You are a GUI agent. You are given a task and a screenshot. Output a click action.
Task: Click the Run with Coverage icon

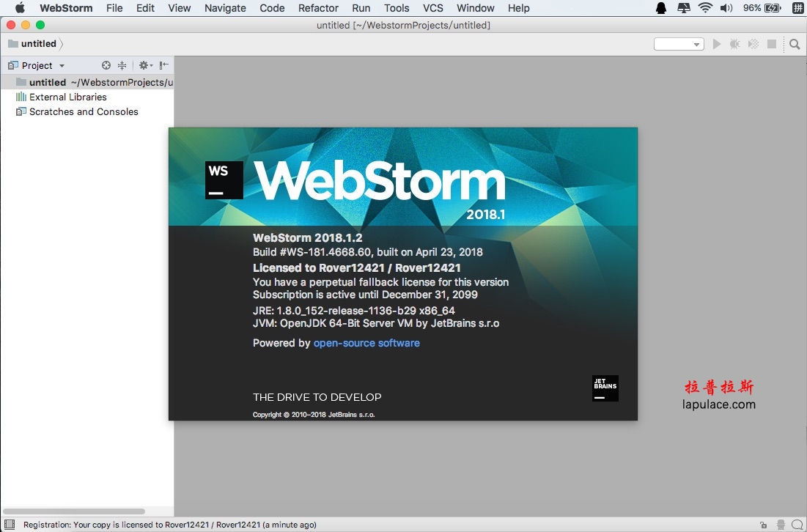[x=753, y=44]
